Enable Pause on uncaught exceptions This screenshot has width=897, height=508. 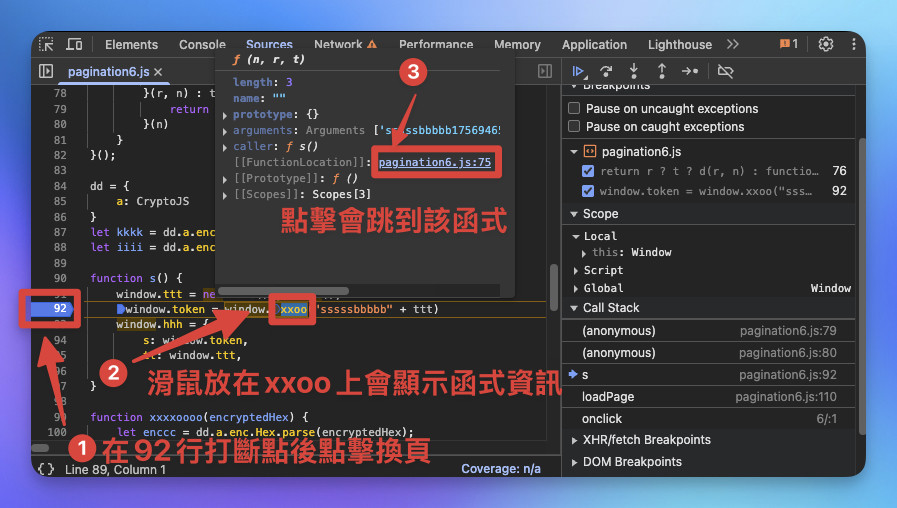tap(574, 108)
